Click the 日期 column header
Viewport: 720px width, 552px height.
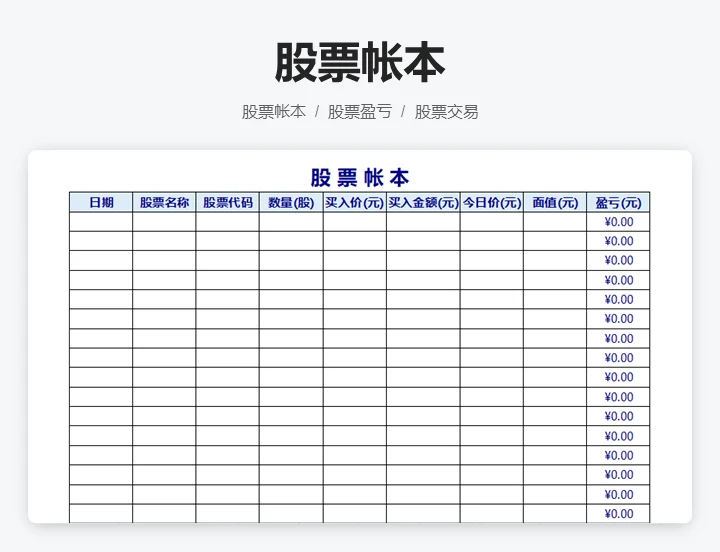[x=101, y=202]
